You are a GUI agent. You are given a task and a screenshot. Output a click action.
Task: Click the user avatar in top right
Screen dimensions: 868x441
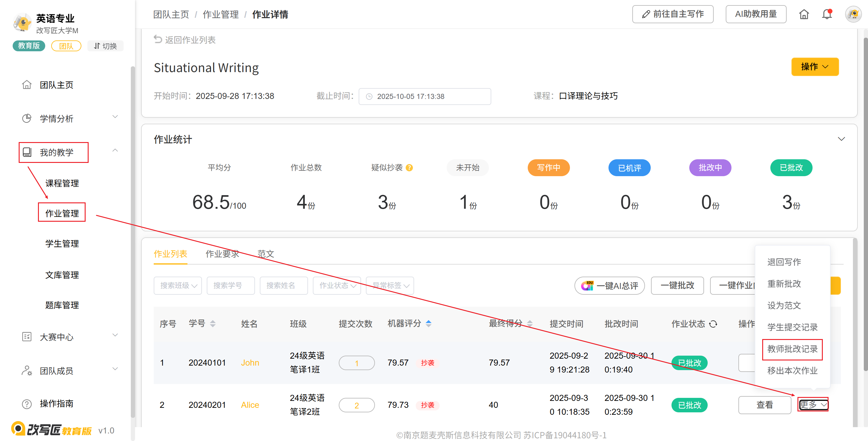853,14
